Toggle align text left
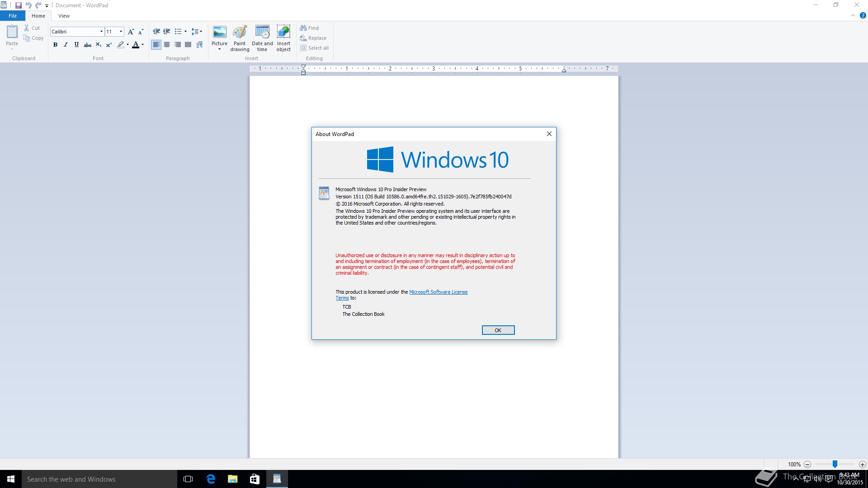The width and height of the screenshot is (868, 488). pyautogui.click(x=156, y=45)
